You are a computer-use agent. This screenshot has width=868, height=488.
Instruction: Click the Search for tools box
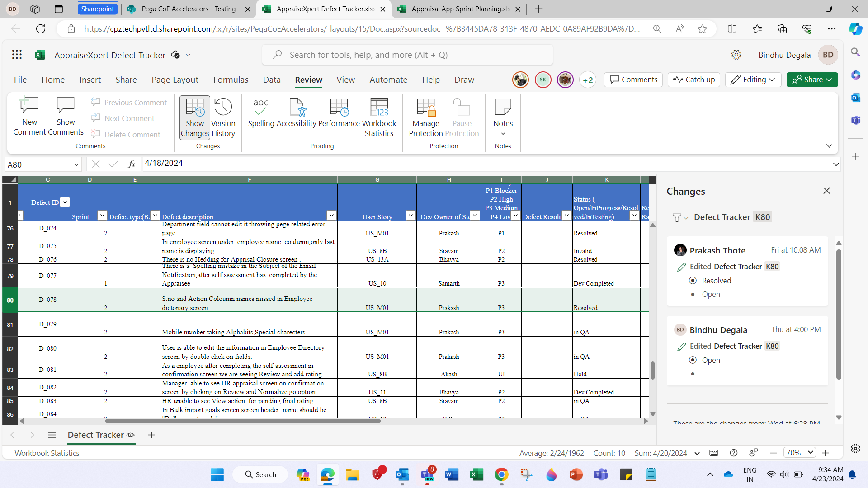click(x=407, y=55)
